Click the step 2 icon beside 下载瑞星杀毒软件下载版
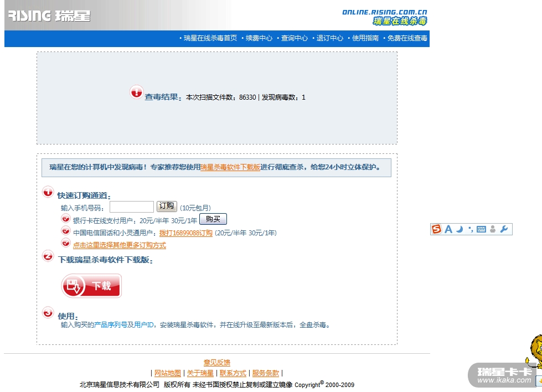This screenshot has height=392, width=542. 48,256
